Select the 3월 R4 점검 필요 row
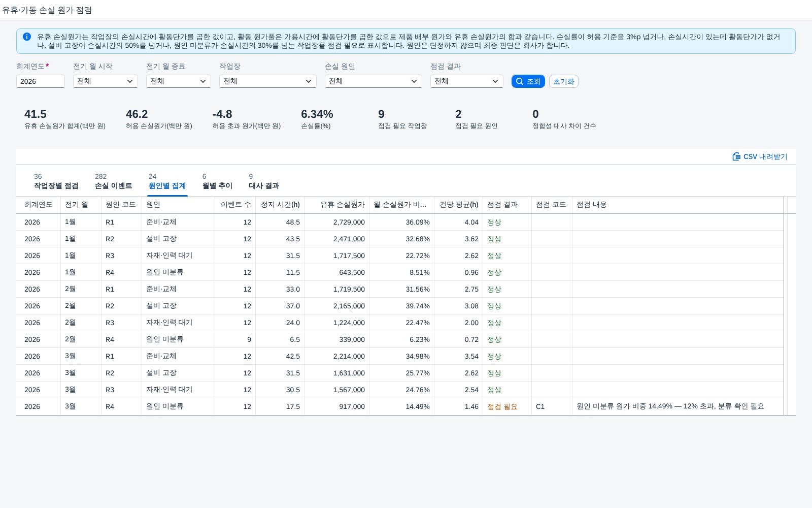Screen dimensions: 812x508 [x=400, y=406]
